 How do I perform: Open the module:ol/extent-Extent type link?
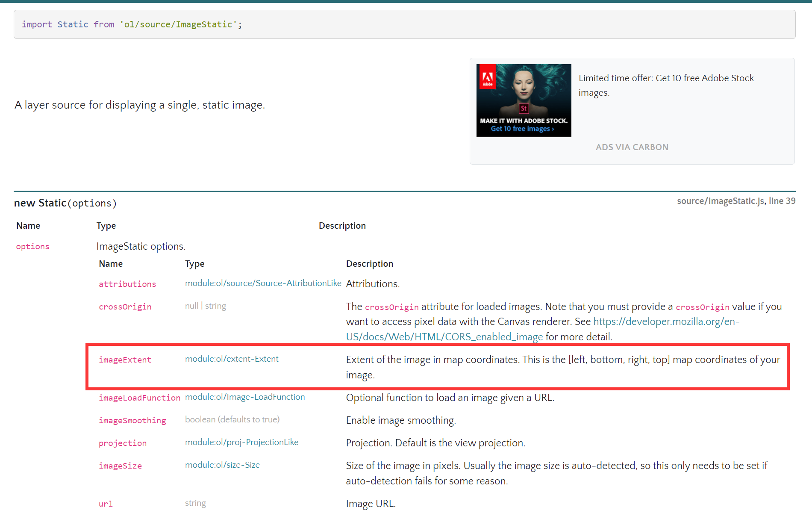click(232, 359)
